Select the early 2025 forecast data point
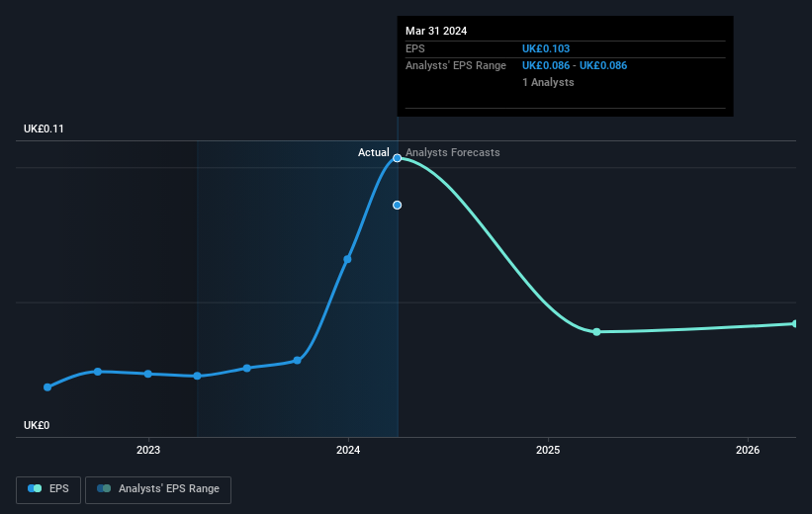The height and width of the screenshot is (514, 812). 596,332
